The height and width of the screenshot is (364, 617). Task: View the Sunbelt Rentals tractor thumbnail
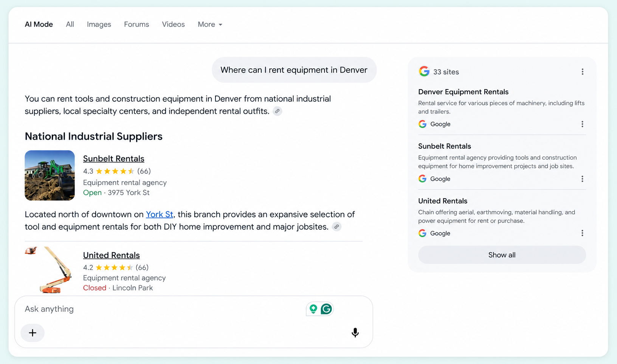50,175
